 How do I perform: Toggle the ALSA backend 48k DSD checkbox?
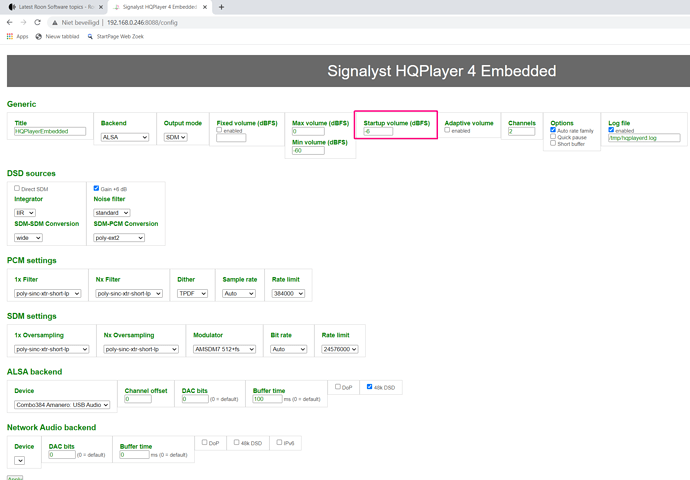click(370, 387)
